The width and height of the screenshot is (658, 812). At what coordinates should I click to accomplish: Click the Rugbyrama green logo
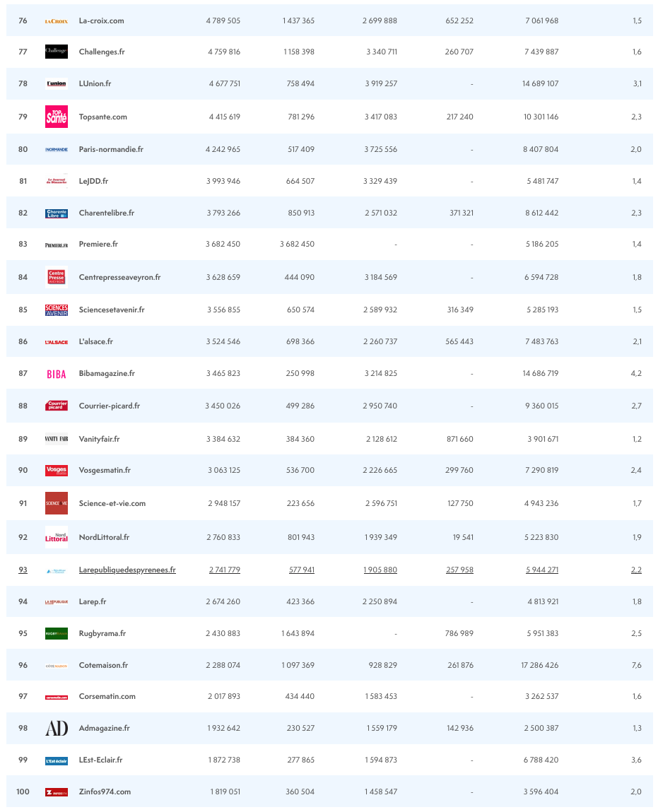[57, 633]
